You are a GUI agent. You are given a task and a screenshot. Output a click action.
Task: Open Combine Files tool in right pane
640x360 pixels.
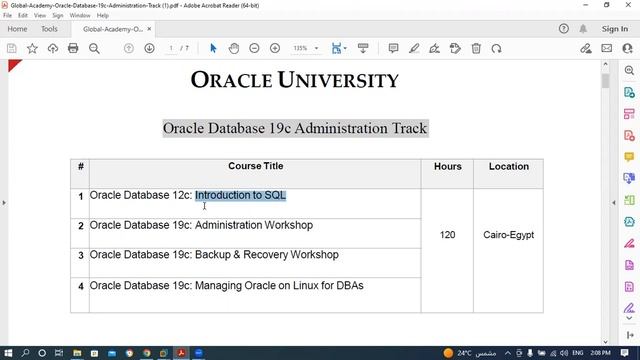coord(629,178)
